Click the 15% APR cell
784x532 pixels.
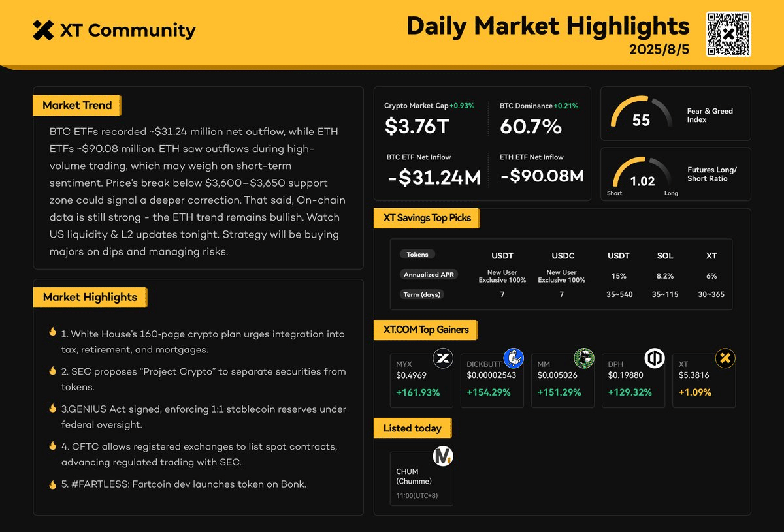pyautogui.click(x=619, y=276)
